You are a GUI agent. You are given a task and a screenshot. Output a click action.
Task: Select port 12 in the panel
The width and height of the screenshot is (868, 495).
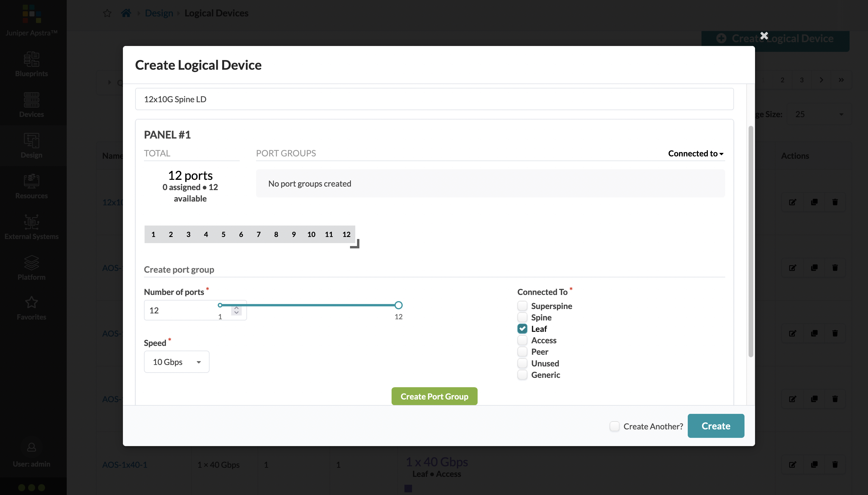(x=346, y=234)
